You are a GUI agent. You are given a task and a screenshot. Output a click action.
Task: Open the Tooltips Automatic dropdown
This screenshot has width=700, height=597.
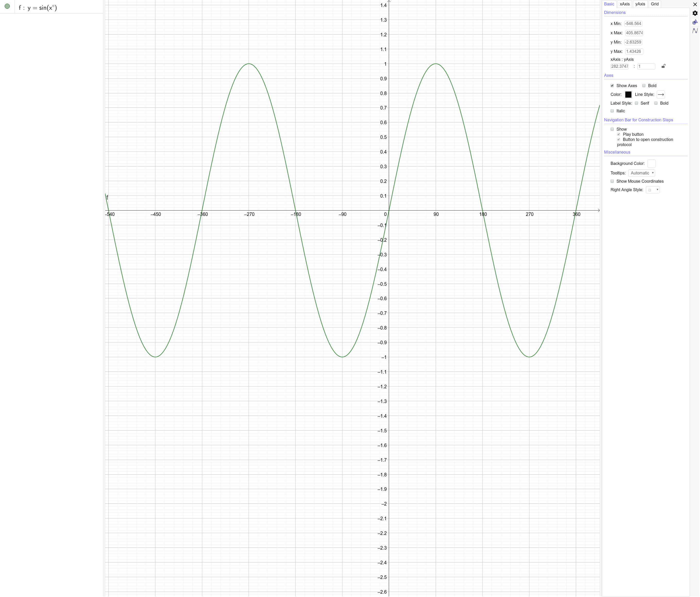[642, 173]
